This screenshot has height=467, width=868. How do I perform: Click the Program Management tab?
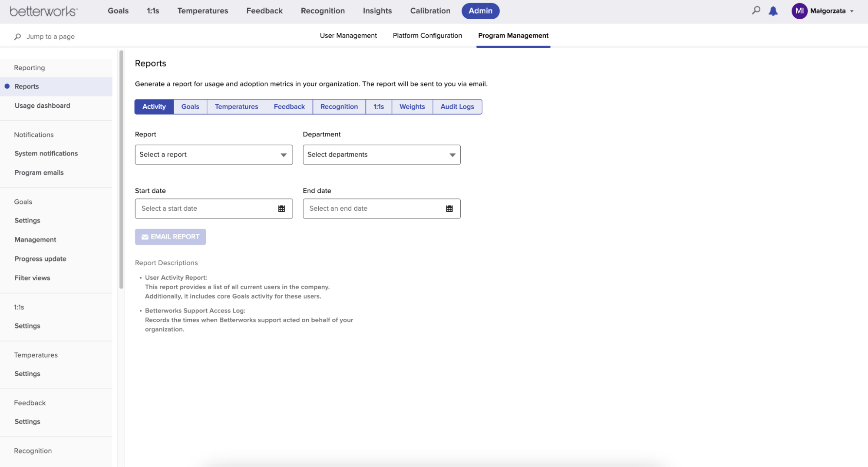(x=513, y=36)
